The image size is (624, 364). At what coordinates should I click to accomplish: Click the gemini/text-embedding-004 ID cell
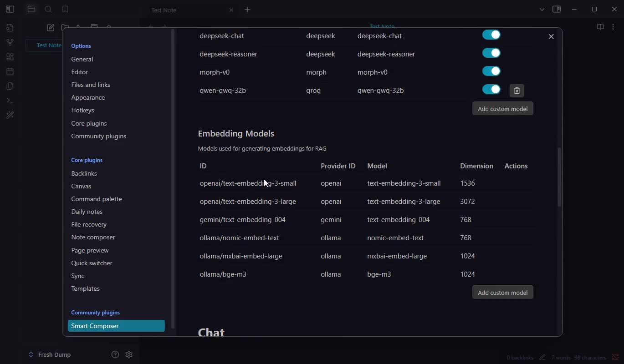[242, 220]
